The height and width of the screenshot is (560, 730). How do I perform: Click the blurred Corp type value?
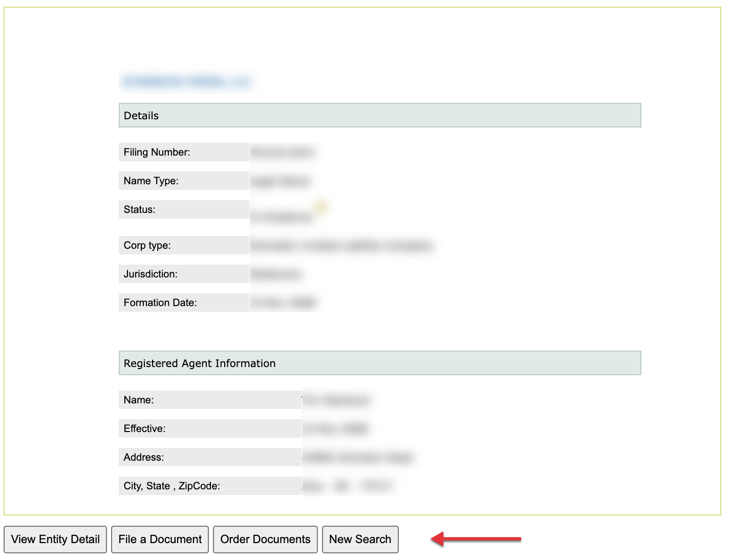pyautogui.click(x=341, y=246)
